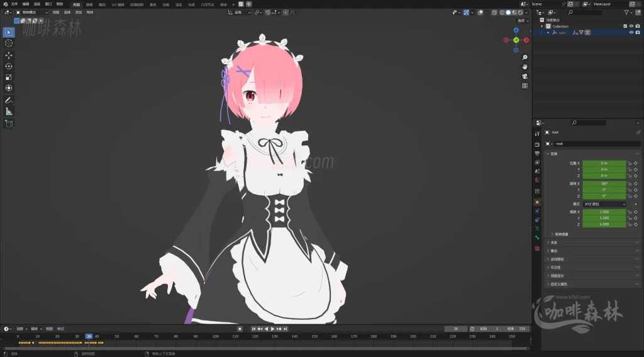This screenshot has height=357, width=644.
Task: Switch to UV editing workspace tab
Action: click(118, 4)
